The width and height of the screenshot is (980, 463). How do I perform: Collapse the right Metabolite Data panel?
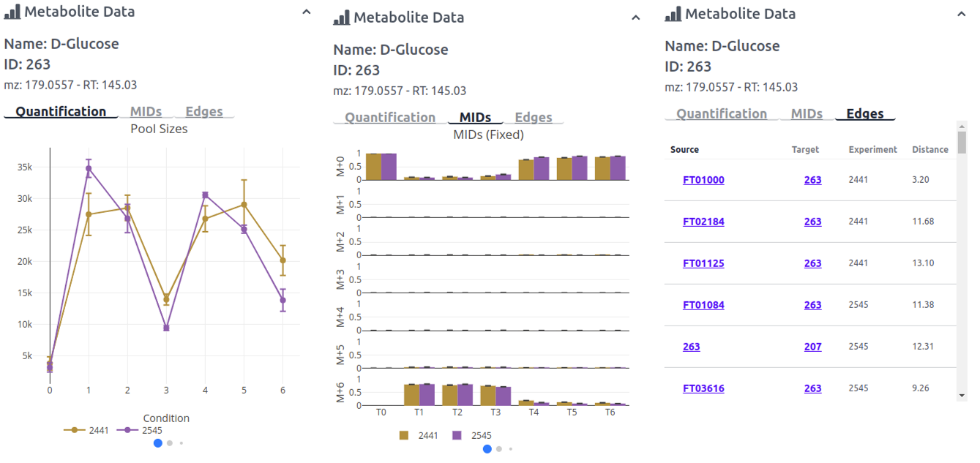(x=962, y=13)
